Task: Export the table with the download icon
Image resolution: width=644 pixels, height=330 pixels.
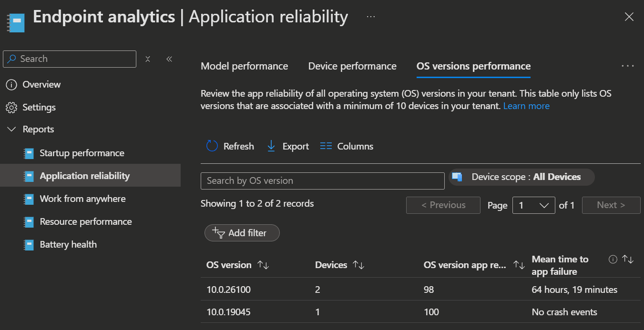Action: [x=271, y=146]
